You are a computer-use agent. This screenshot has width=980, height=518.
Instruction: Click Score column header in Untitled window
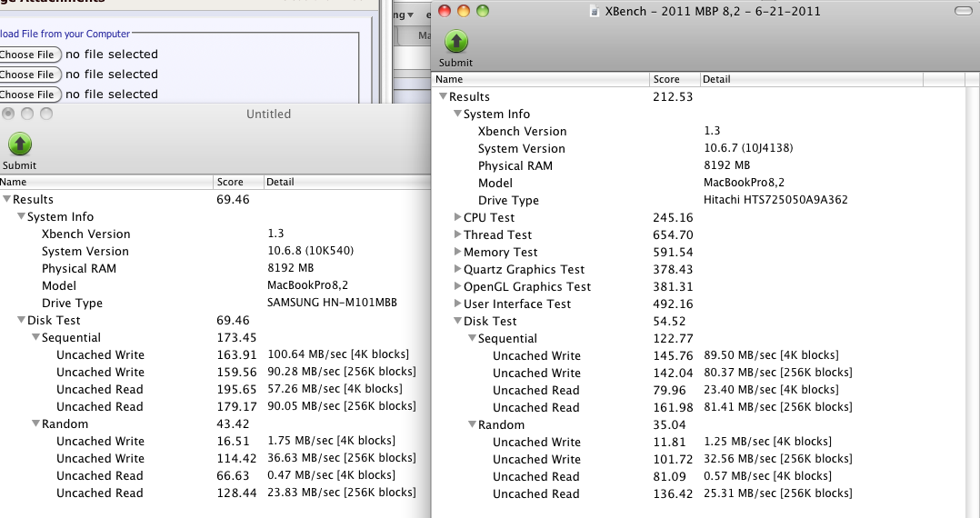[239, 182]
